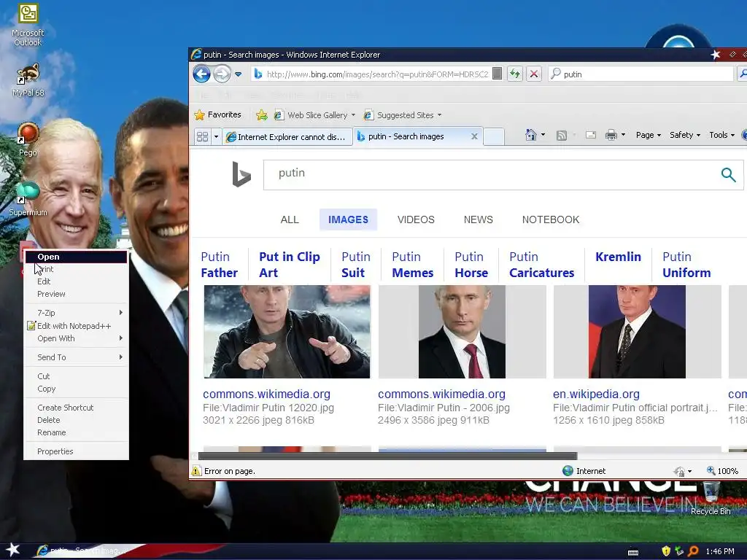Viewport: 747px width, 560px height.
Task: Open a new blank tab
Action: [x=494, y=136]
